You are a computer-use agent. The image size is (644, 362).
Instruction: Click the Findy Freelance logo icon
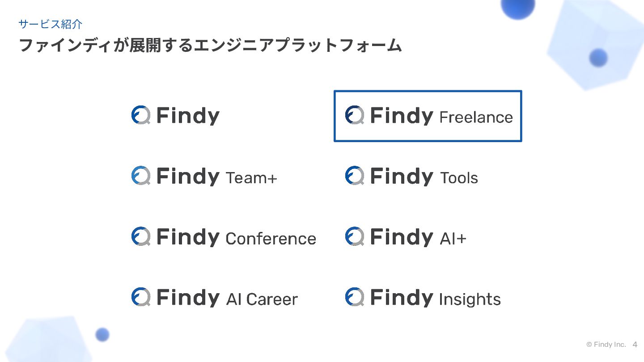[x=354, y=115]
